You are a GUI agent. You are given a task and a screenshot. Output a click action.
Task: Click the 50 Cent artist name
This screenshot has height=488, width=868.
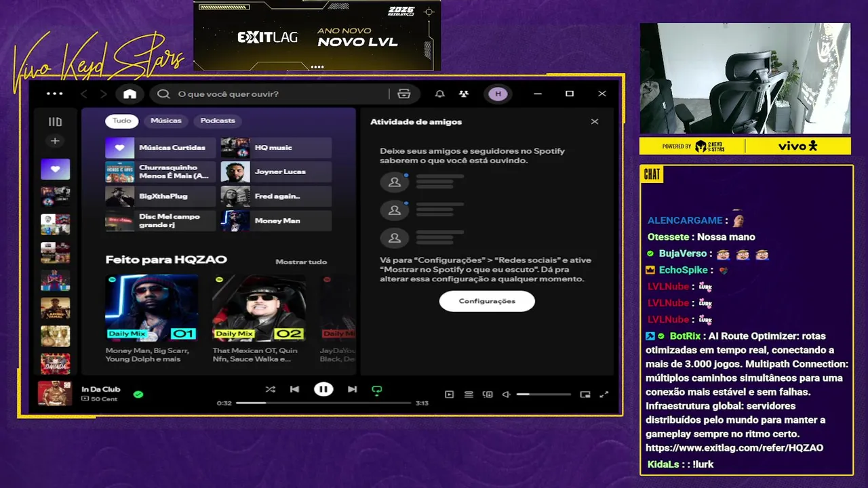[x=104, y=399]
